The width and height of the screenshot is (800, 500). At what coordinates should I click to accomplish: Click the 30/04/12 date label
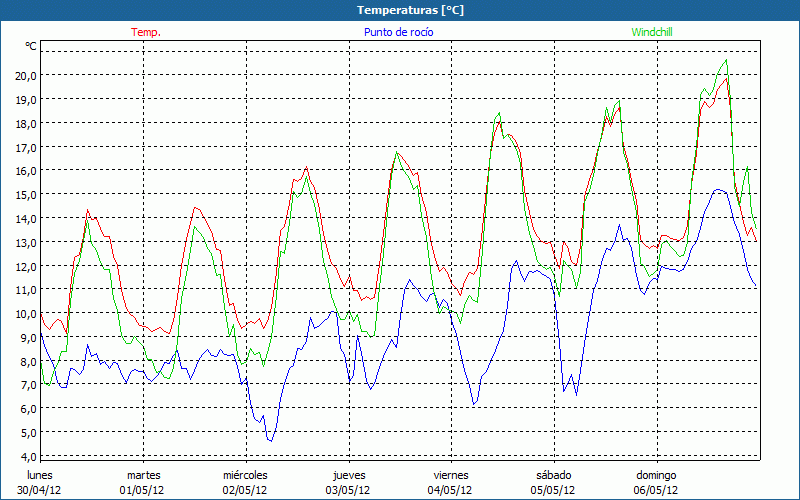point(40,490)
